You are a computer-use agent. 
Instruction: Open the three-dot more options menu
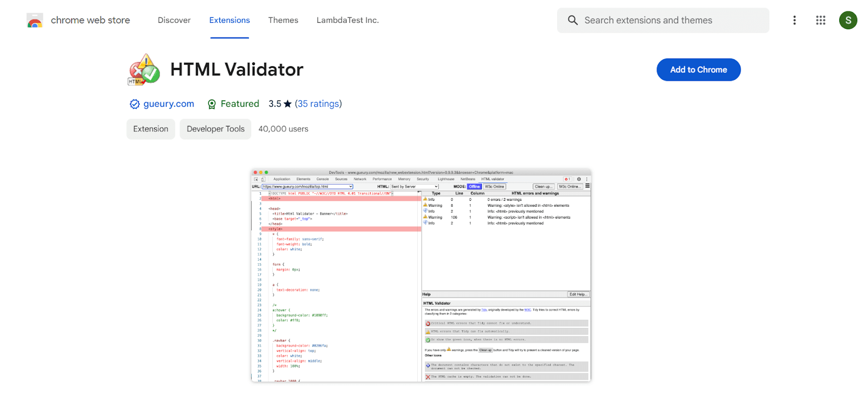(794, 20)
